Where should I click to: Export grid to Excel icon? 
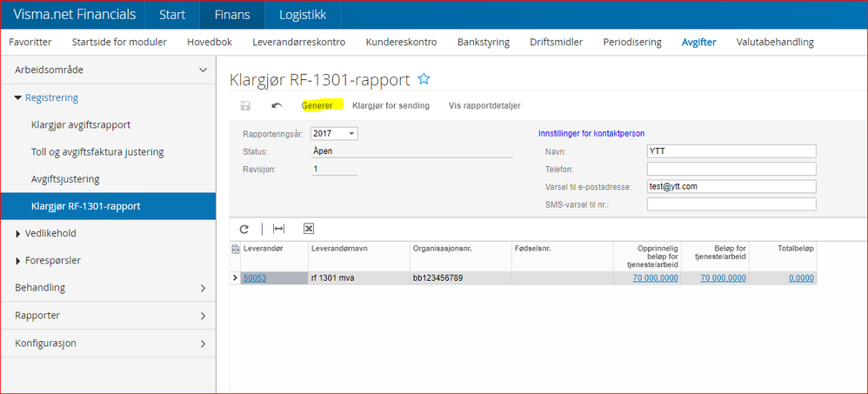tap(309, 229)
